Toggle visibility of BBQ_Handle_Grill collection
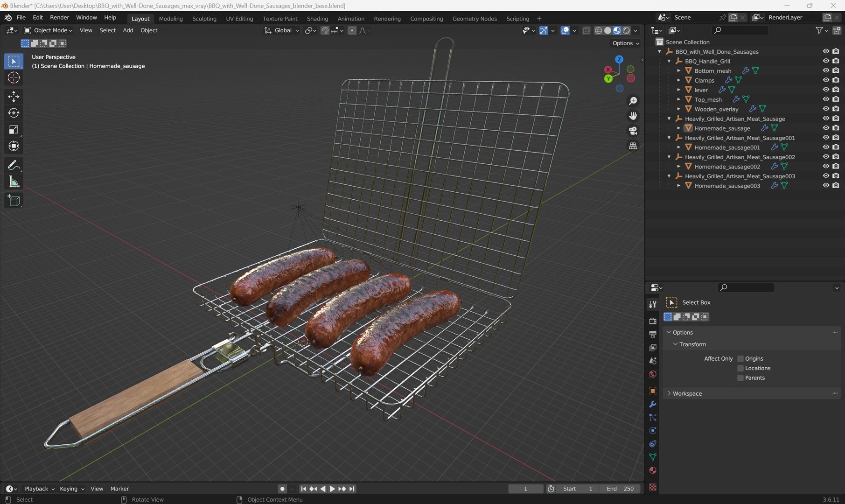The height and width of the screenshot is (504, 845). 826,61
